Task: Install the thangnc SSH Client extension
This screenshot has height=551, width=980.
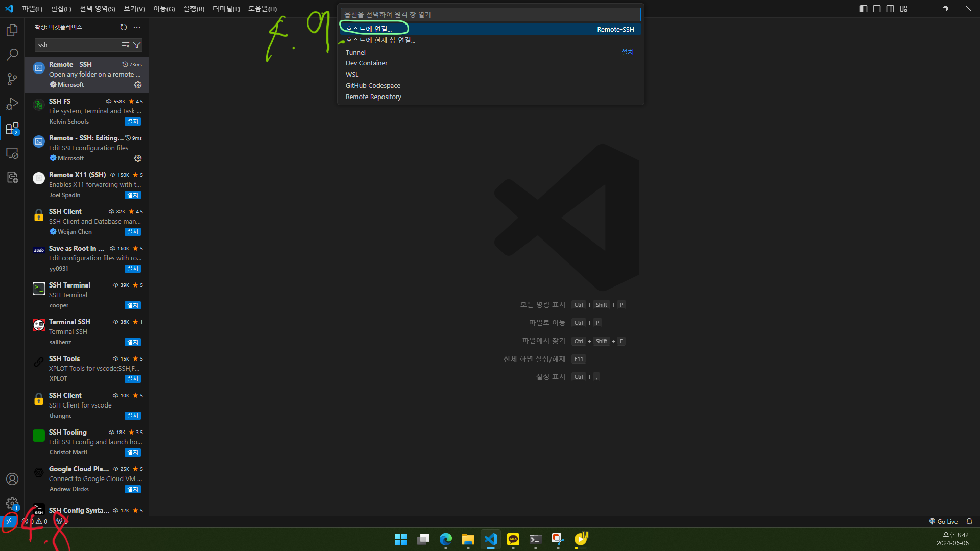Action: click(133, 416)
